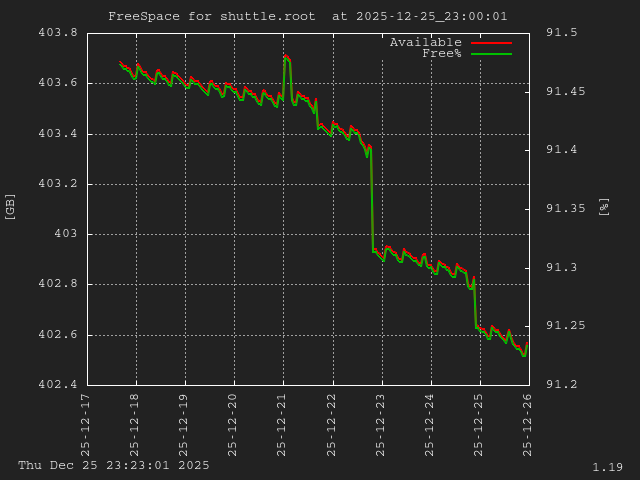Click the green Free% legend line sample

[x=489, y=54]
